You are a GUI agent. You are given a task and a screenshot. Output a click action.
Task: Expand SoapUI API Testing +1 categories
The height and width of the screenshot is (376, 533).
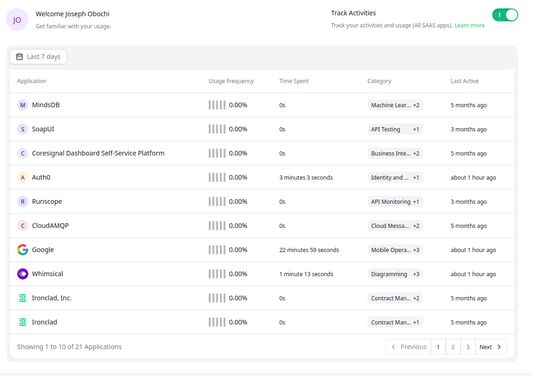pos(395,130)
